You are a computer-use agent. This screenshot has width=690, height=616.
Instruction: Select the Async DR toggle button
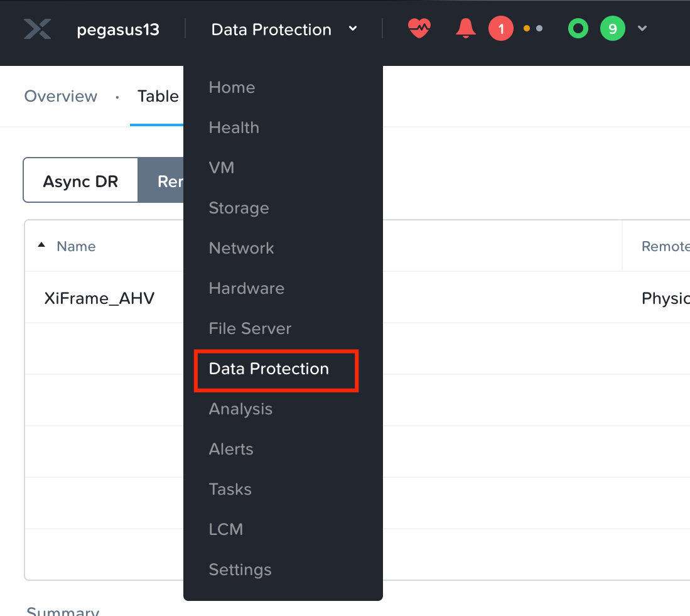click(x=80, y=181)
